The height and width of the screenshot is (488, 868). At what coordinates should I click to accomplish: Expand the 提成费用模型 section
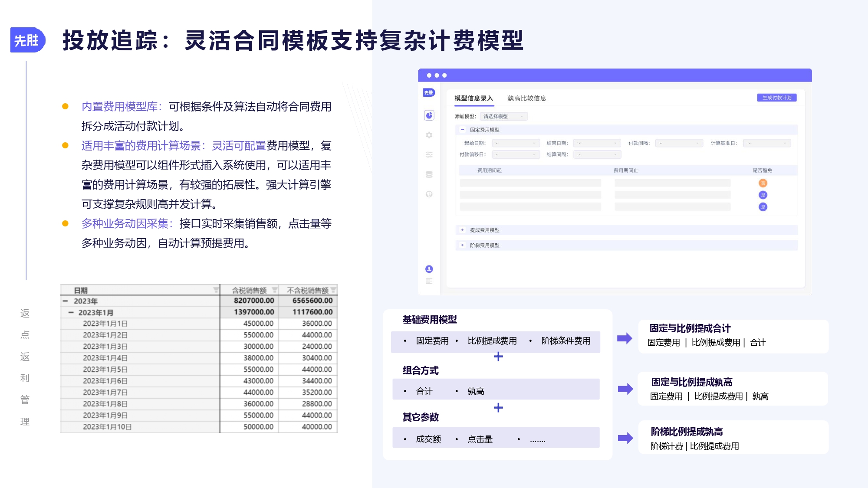pyautogui.click(x=462, y=230)
